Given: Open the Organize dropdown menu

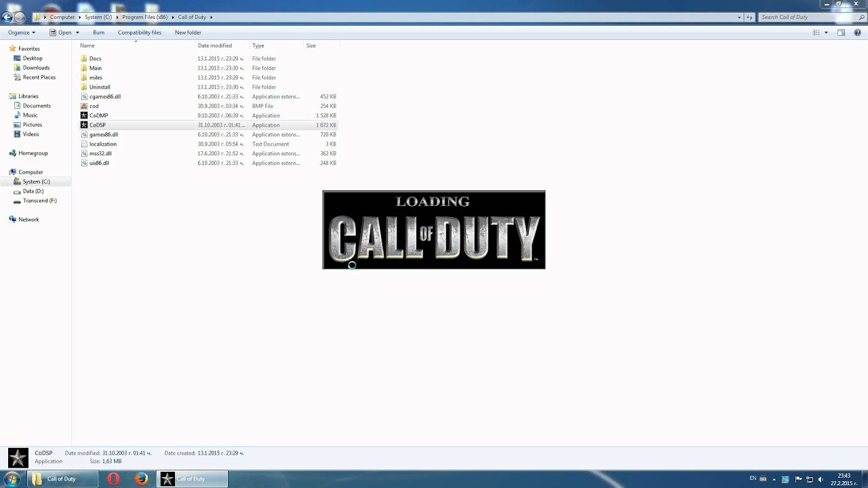Looking at the screenshot, I should 22,33.
